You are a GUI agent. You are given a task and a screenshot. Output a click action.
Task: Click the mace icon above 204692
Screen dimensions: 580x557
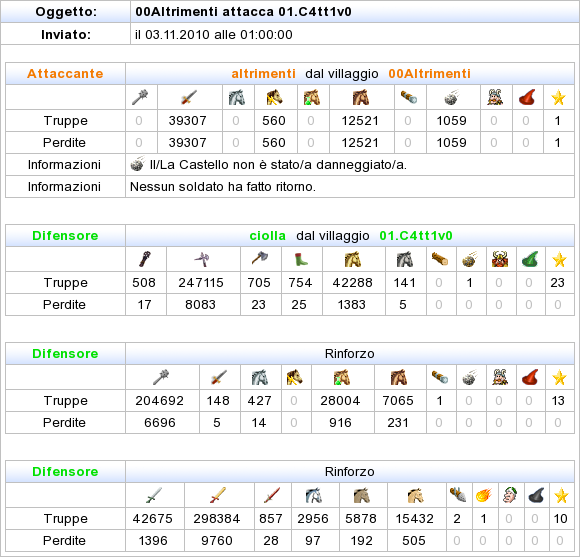[161, 377]
